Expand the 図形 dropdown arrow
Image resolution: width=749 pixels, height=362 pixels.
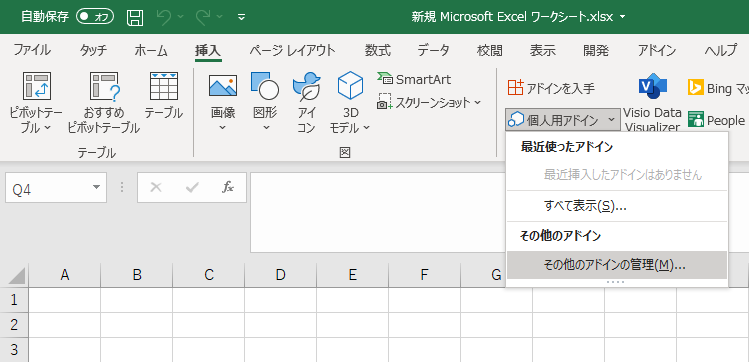[267, 128]
